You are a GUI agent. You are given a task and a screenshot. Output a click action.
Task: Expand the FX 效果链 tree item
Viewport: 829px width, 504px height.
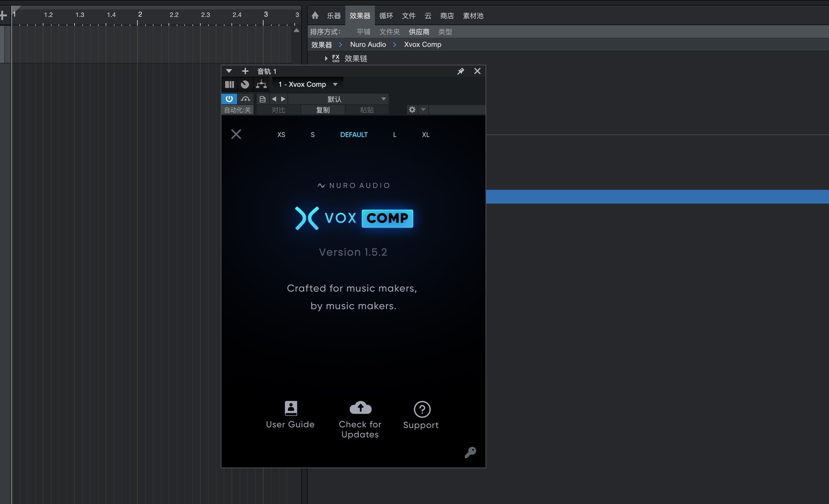(326, 58)
